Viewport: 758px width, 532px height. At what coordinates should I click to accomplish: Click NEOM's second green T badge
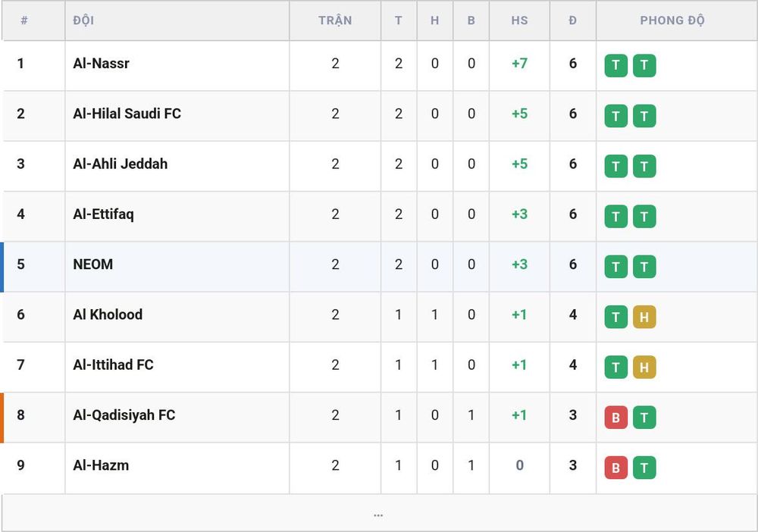(644, 267)
